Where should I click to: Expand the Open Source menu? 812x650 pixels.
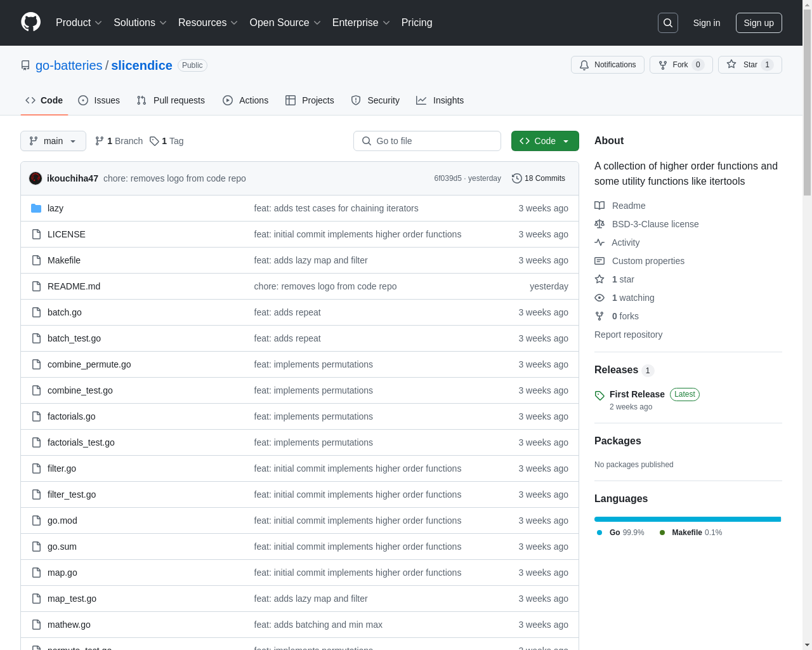pyautogui.click(x=285, y=23)
